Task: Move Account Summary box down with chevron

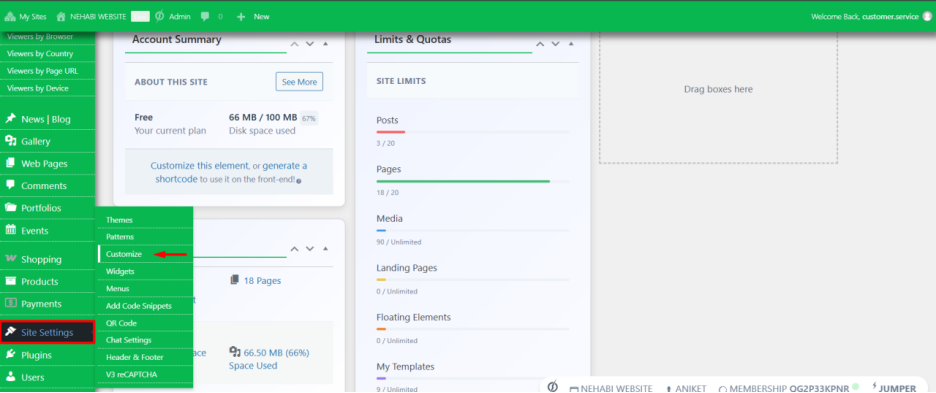Action: click(310, 44)
